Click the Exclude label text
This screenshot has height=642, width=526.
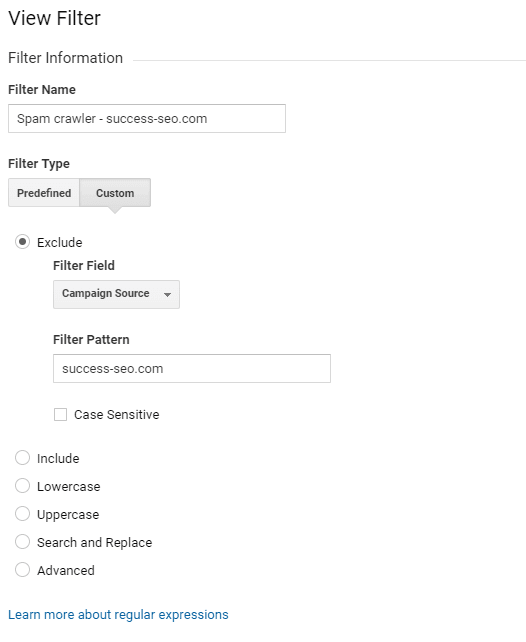pyautogui.click(x=60, y=242)
